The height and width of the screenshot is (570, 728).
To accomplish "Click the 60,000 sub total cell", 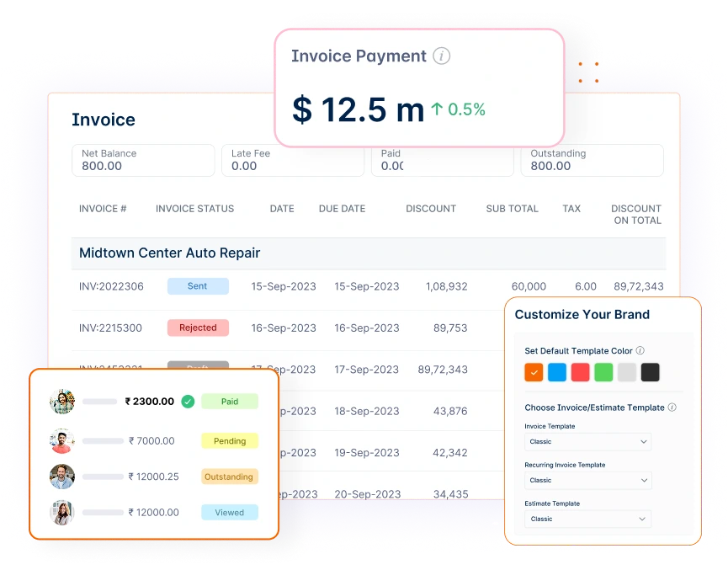I will click(x=529, y=286).
